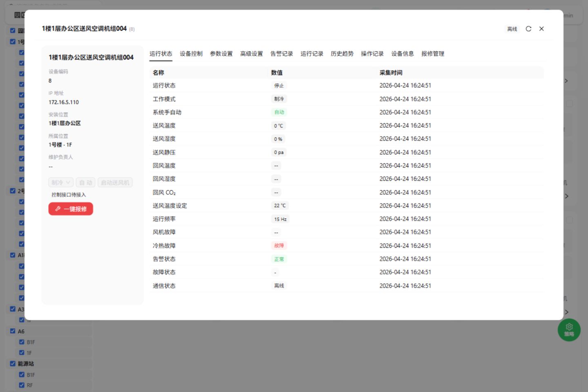Screen dimensions: 588x392
Task: Select the 高级设置 tab
Action: click(x=252, y=53)
